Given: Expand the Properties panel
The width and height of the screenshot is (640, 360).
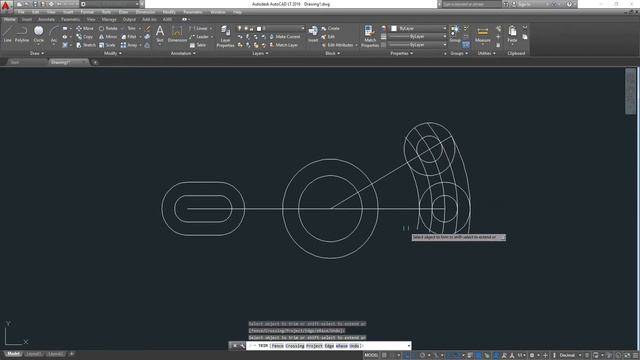Looking at the screenshot, I should [x=402, y=53].
